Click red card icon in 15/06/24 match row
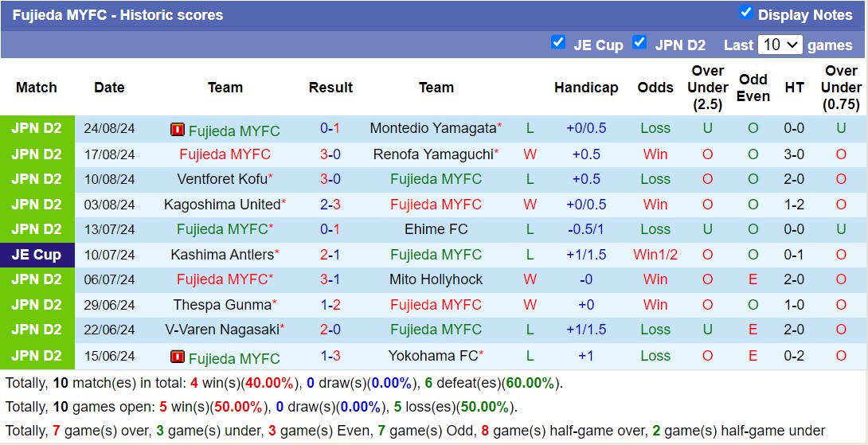 [178, 357]
